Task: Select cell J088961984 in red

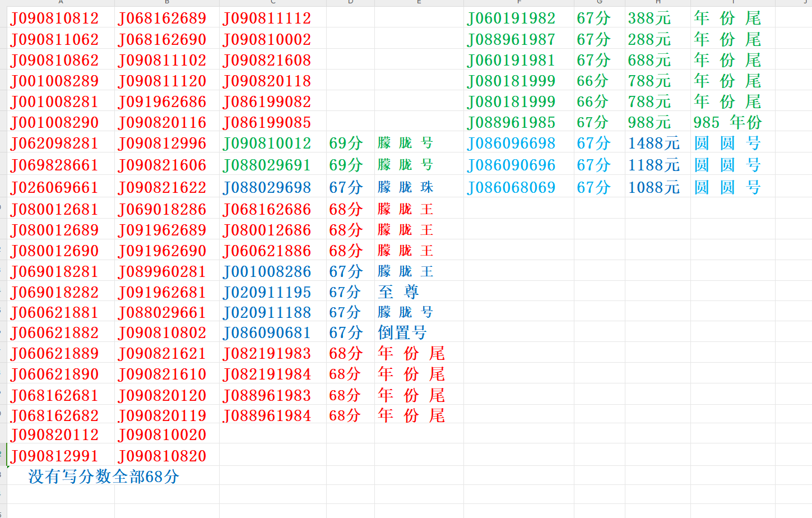Action: point(267,416)
